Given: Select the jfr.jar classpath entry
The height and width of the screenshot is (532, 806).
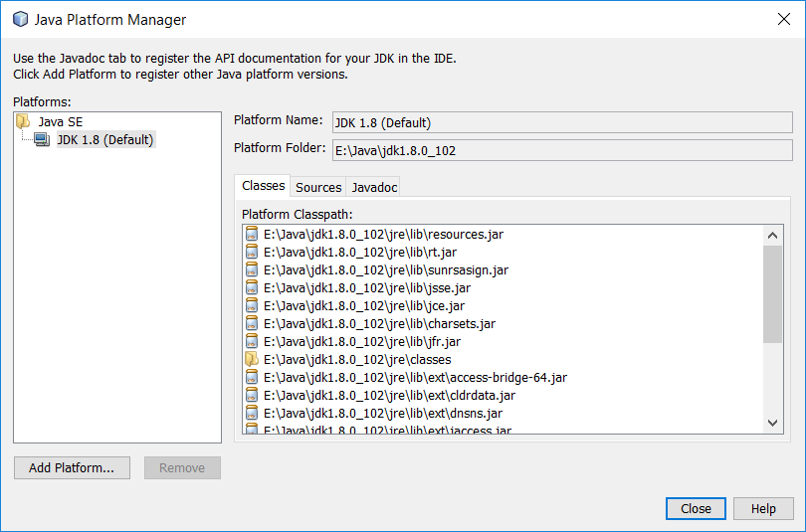Looking at the screenshot, I should click(x=362, y=341).
